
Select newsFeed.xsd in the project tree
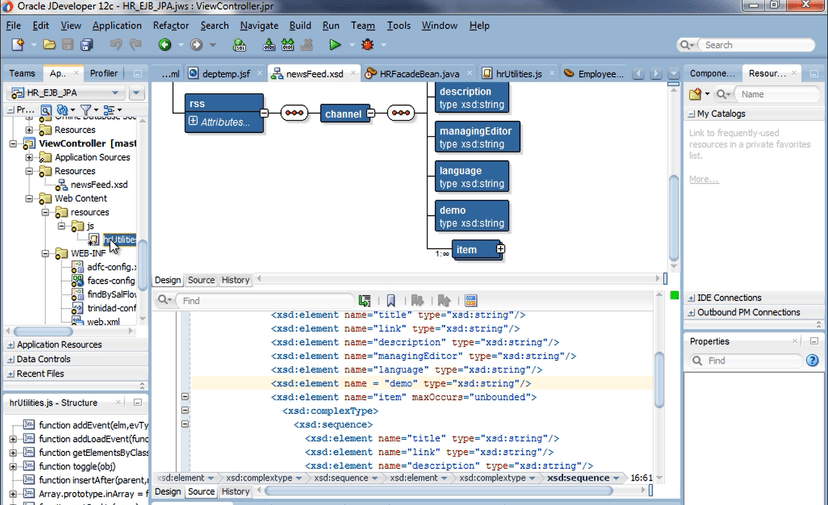(99, 184)
